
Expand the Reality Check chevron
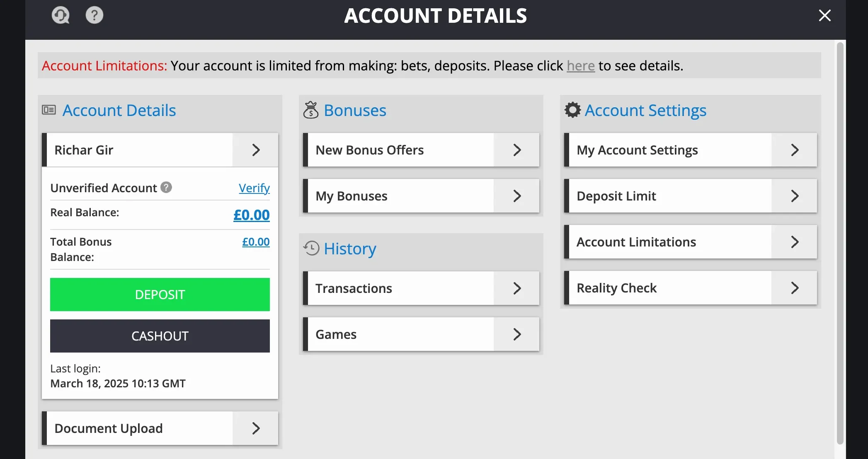point(794,288)
